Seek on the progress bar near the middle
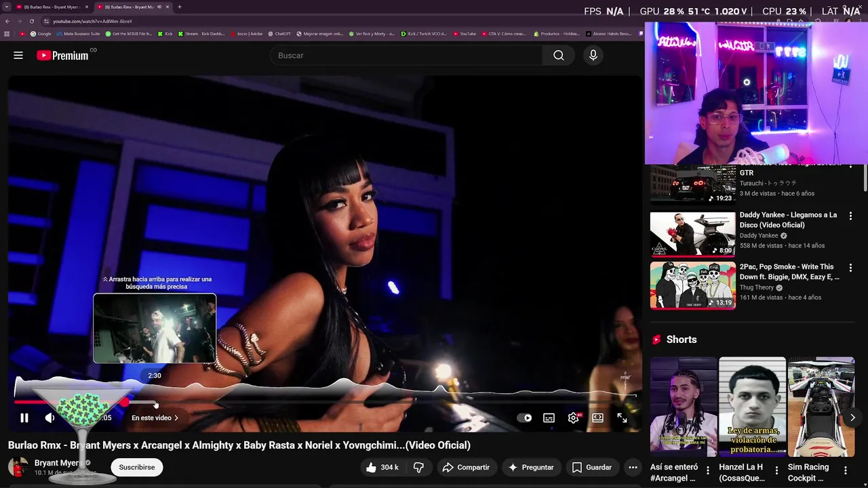 [x=325, y=403]
